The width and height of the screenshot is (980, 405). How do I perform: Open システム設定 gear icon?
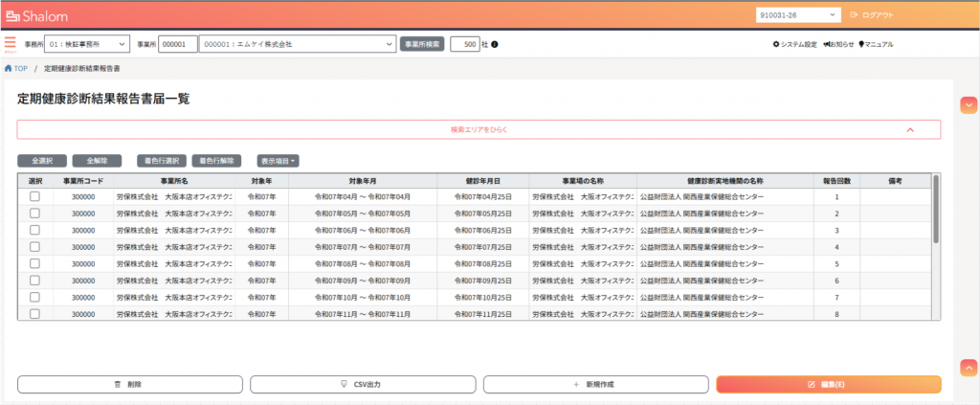click(795, 44)
